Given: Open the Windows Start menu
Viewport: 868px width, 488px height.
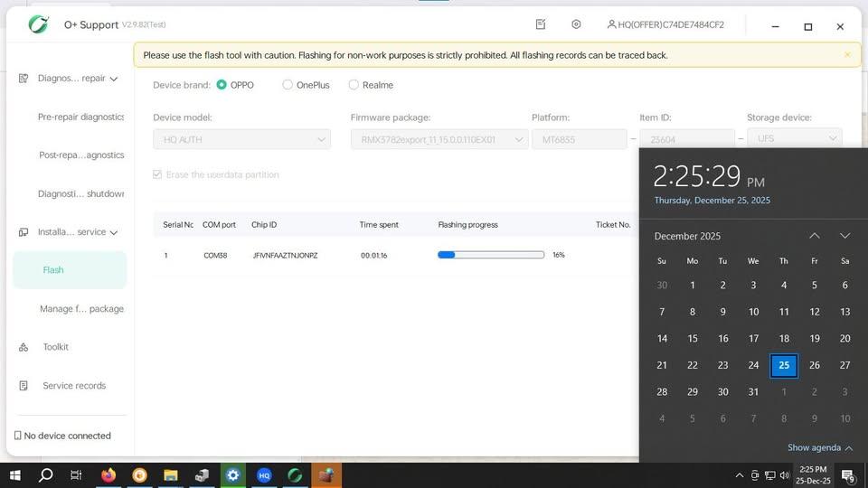Looking at the screenshot, I should (x=15, y=475).
